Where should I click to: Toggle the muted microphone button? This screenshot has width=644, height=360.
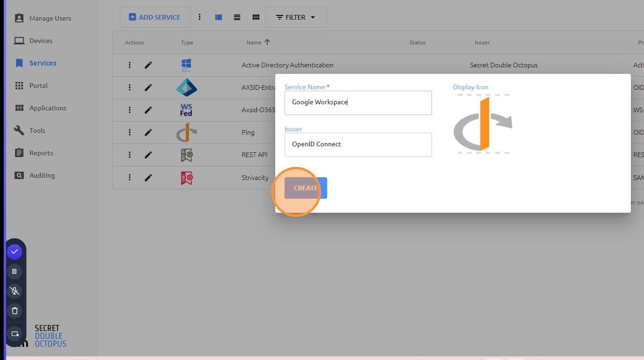pyautogui.click(x=15, y=291)
